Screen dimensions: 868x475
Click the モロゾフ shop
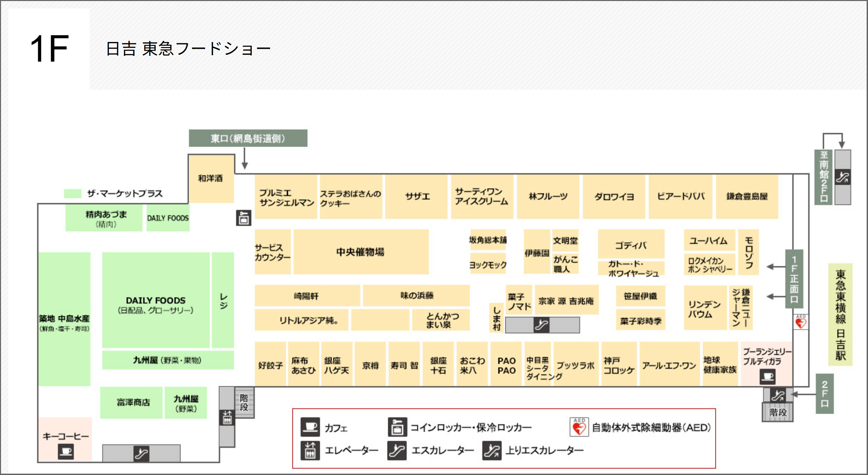(749, 252)
